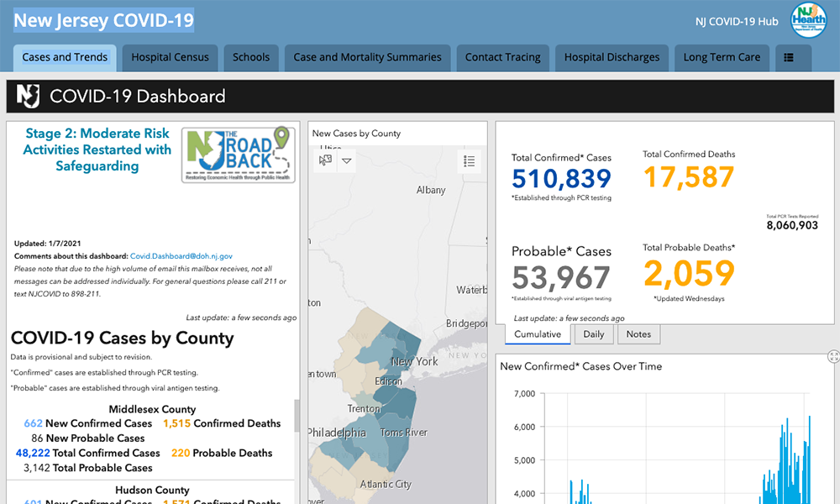Open the Schools tab

coord(251,57)
